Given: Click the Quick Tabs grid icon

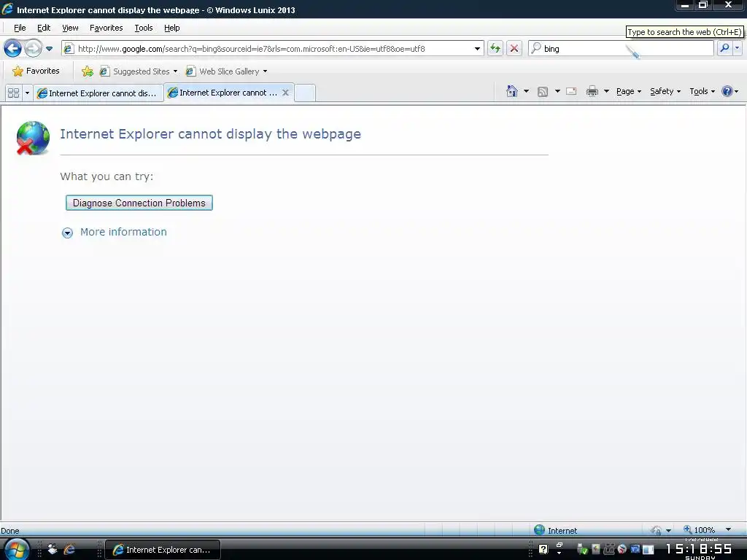Looking at the screenshot, I should [x=13, y=93].
